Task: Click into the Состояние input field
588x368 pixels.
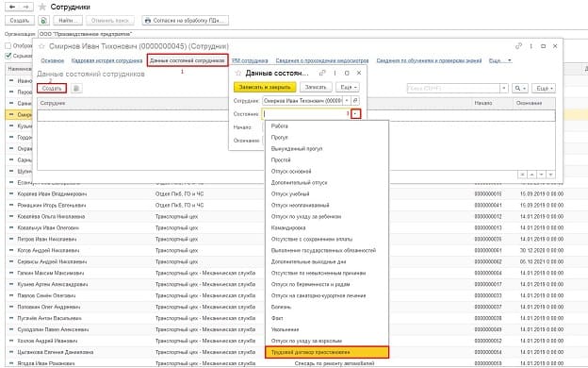Action: point(306,114)
